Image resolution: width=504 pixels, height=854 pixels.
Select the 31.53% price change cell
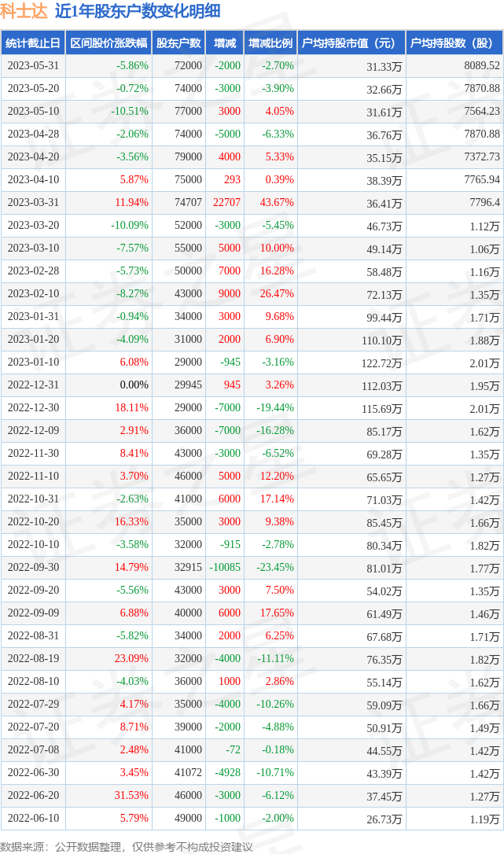(x=131, y=796)
